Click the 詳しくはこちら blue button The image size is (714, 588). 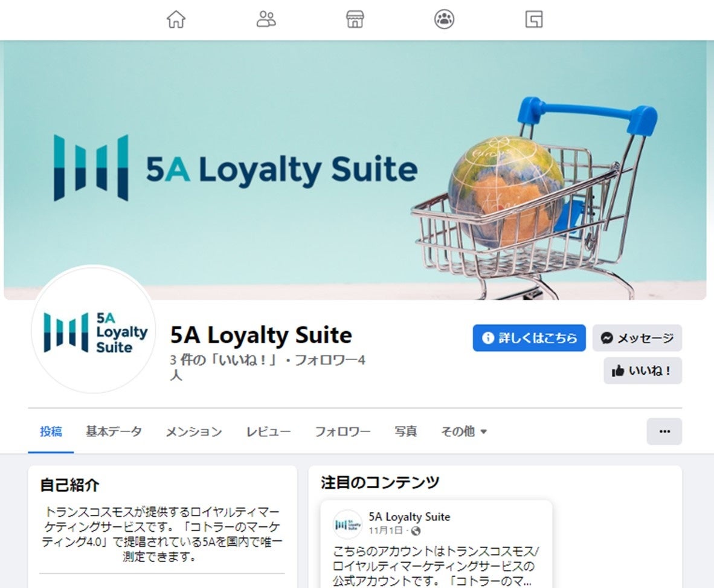click(529, 338)
